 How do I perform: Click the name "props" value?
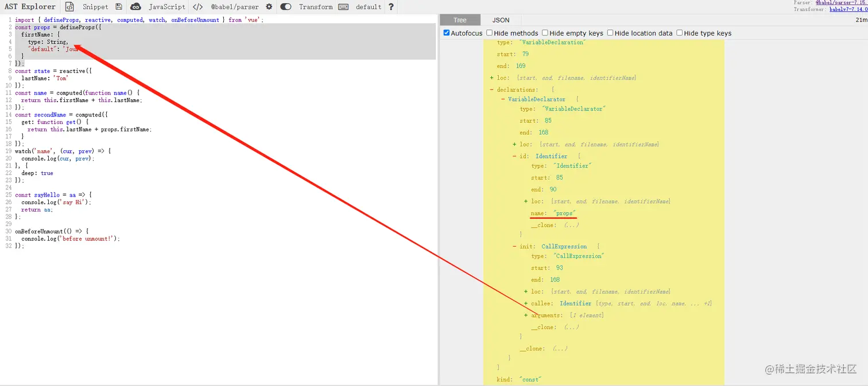tap(565, 213)
